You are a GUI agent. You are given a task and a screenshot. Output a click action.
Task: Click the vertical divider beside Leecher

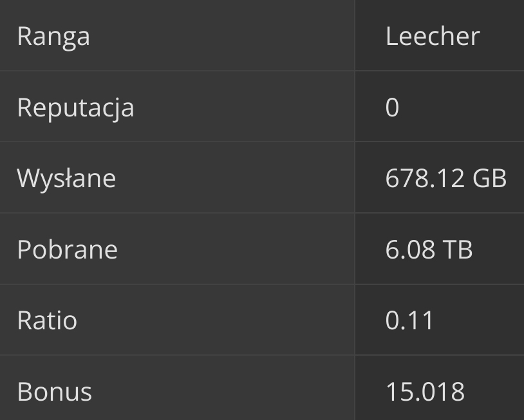pyautogui.click(x=355, y=36)
